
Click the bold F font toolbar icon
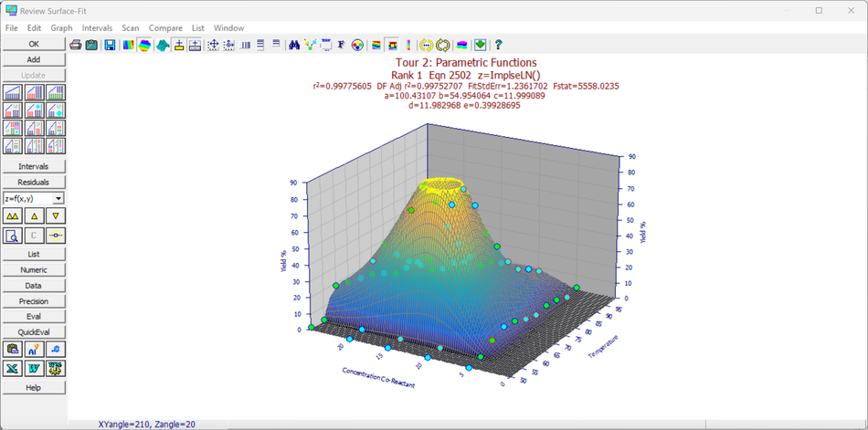342,46
